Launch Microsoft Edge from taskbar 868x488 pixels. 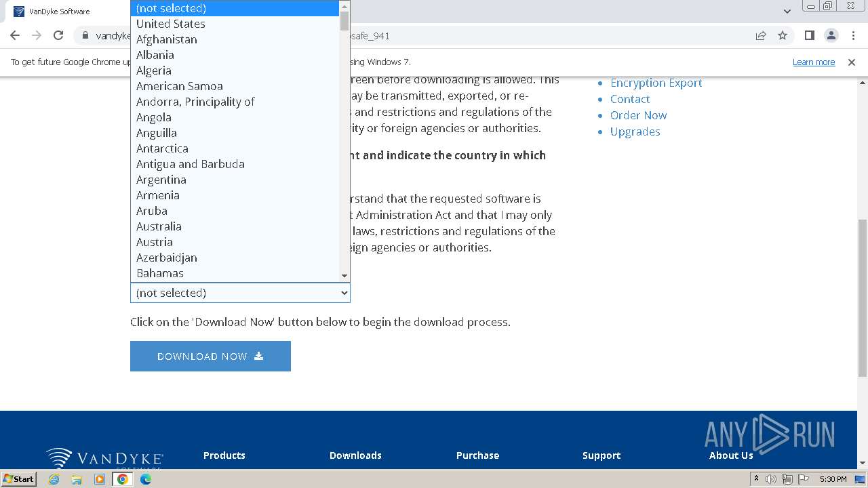pos(146,479)
